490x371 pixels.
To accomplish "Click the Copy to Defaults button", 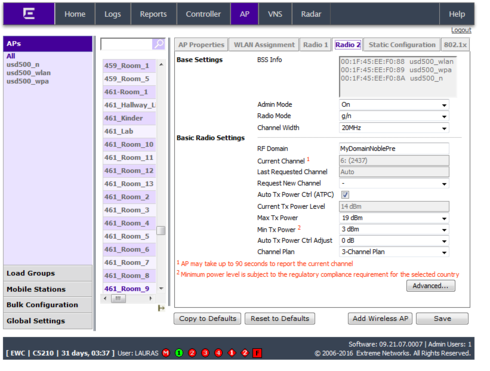I will 207,319.
